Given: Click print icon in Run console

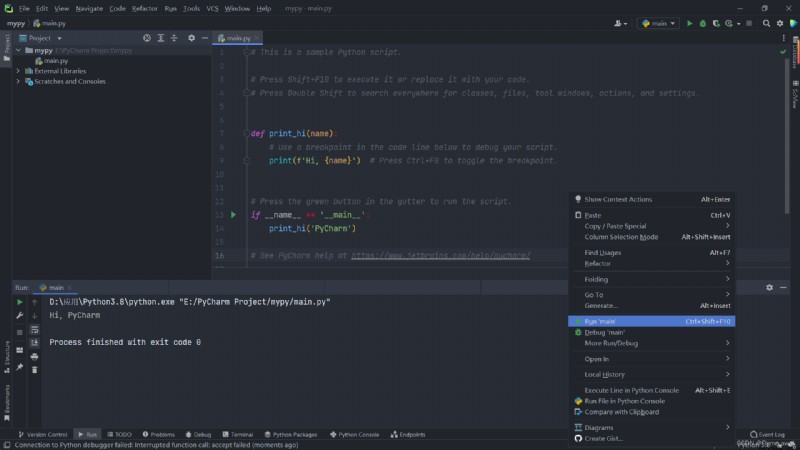Looking at the screenshot, I should (x=34, y=356).
